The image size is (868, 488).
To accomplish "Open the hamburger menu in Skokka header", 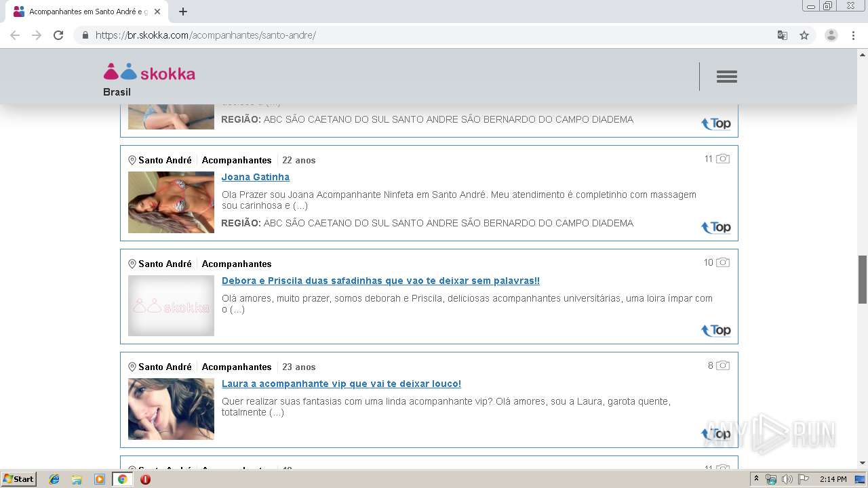I will tap(726, 77).
